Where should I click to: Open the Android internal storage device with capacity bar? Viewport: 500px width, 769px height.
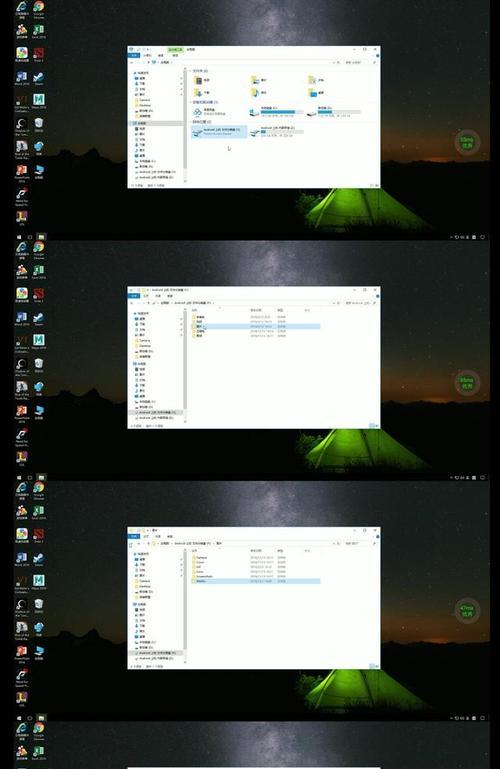276,131
